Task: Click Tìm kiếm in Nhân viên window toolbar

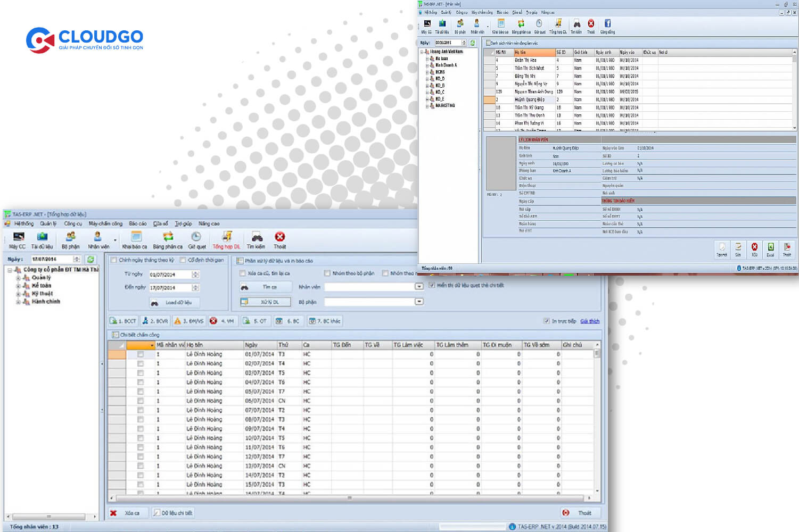Action: point(576,27)
